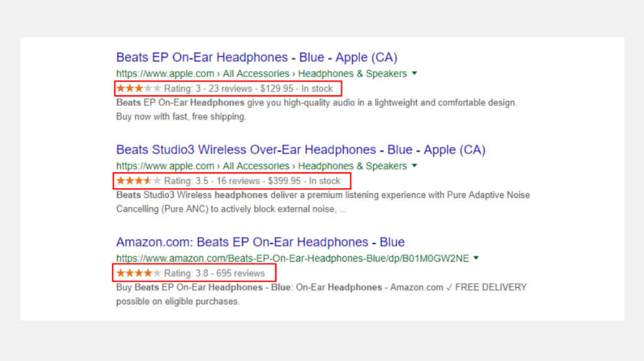
Task: Open Beats Studio3 Wireless Over-Ear Headphones result
Action: [301, 150]
